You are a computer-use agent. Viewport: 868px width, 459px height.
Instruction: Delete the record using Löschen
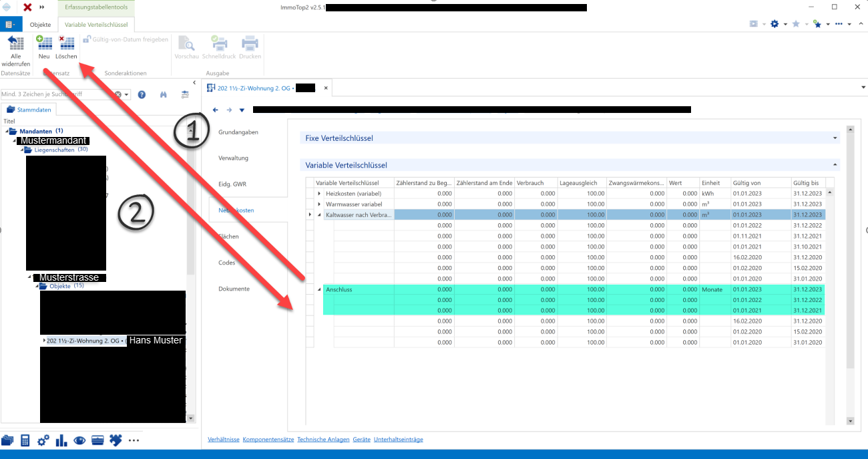pyautogui.click(x=66, y=47)
